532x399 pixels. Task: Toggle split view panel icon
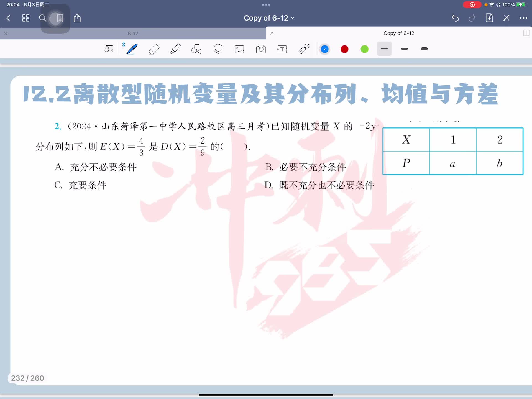click(526, 33)
